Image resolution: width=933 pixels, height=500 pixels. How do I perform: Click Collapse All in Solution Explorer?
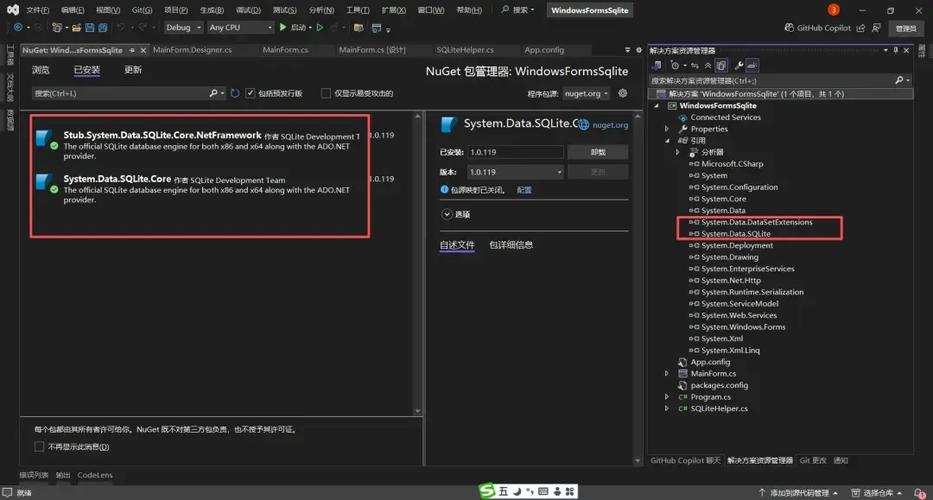pyautogui.click(x=707, y=65)
